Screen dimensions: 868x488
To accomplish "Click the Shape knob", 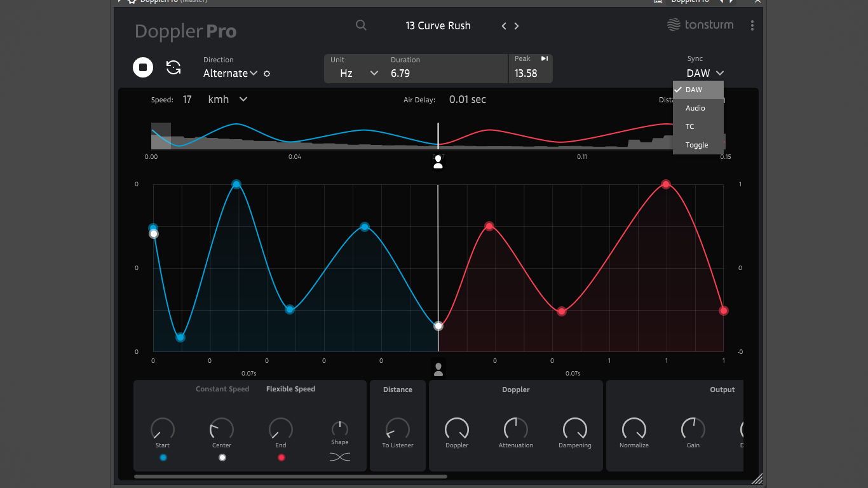I will tap(340, 428).
